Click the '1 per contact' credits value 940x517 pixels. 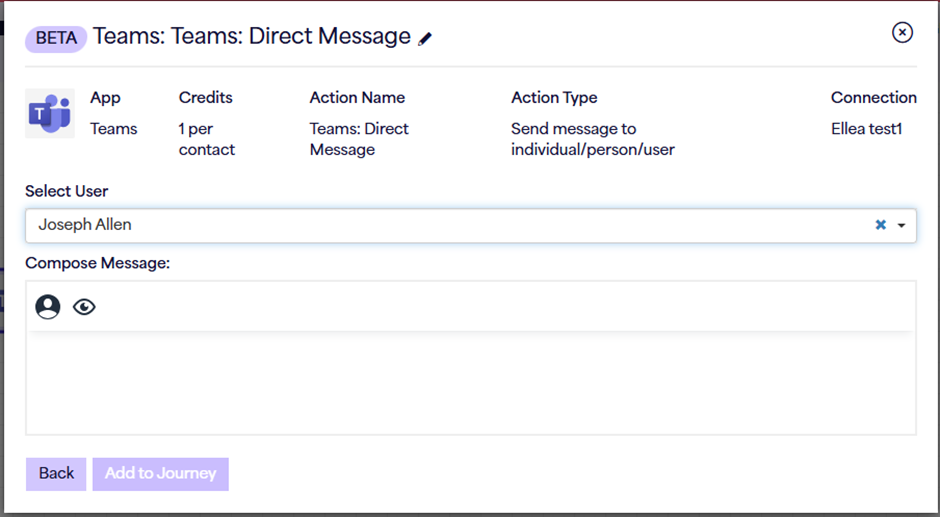[207, 139]
